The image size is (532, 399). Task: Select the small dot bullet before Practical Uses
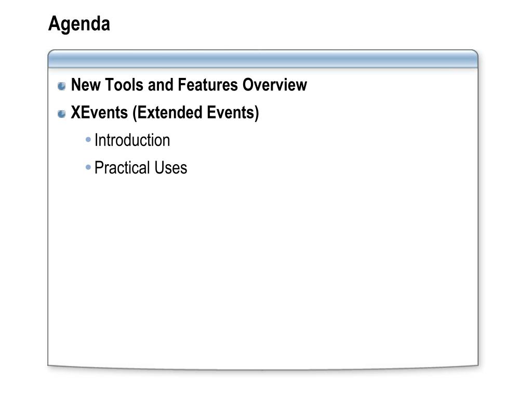88,167
